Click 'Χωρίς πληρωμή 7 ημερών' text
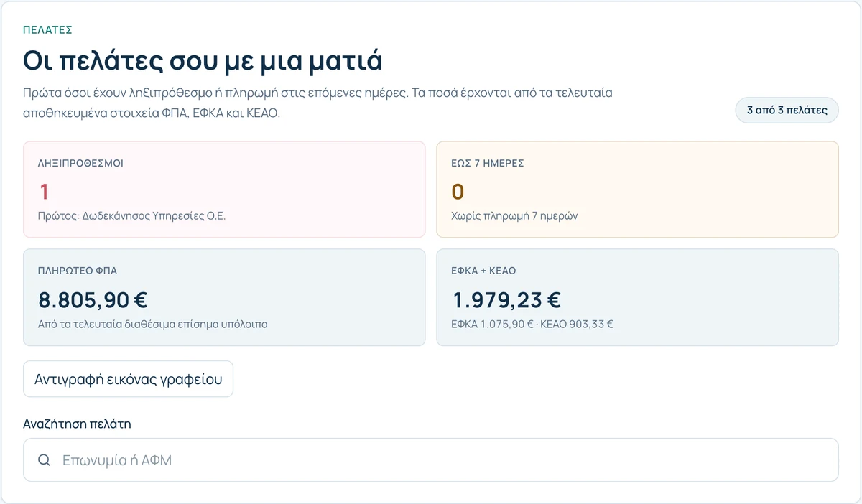Image resolution: width=862 pixels, height=504 pixels. pyautogui.click(x=514, y=215)
